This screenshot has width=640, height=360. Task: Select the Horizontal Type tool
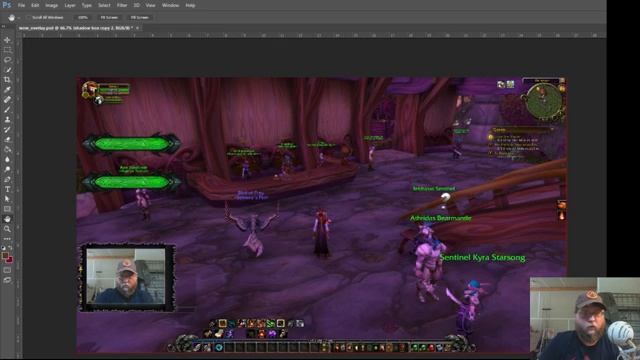click(7, 189)
